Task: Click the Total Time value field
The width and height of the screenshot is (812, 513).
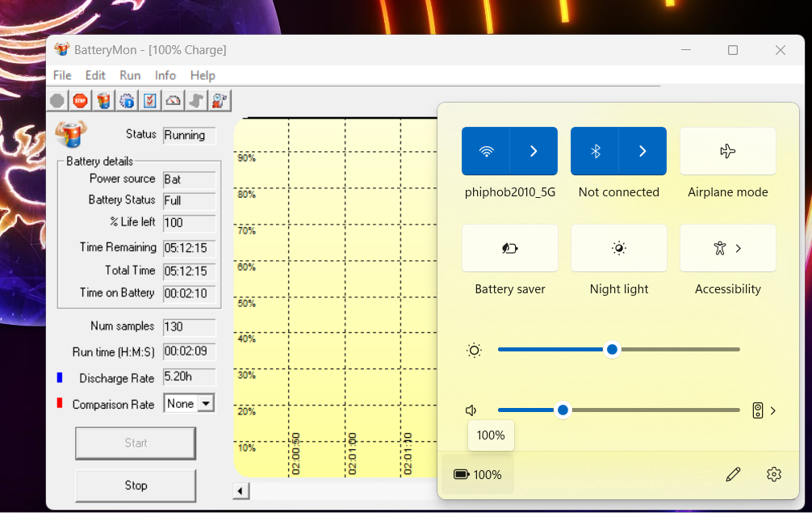Action: pyautogui.click(x=189, y=271)
